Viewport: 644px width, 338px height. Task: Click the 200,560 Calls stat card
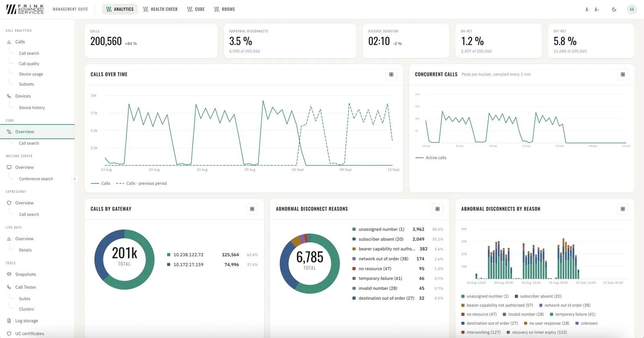pos(151,41)
